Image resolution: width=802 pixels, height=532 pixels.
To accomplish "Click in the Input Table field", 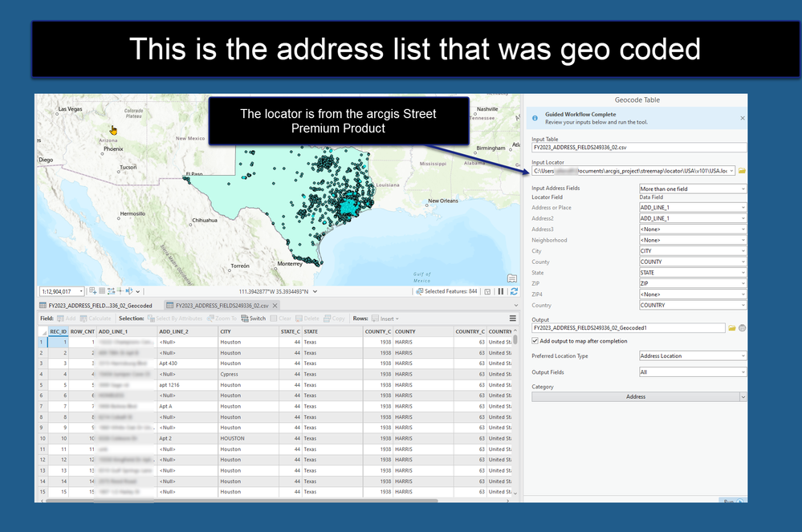I will 639,147.
